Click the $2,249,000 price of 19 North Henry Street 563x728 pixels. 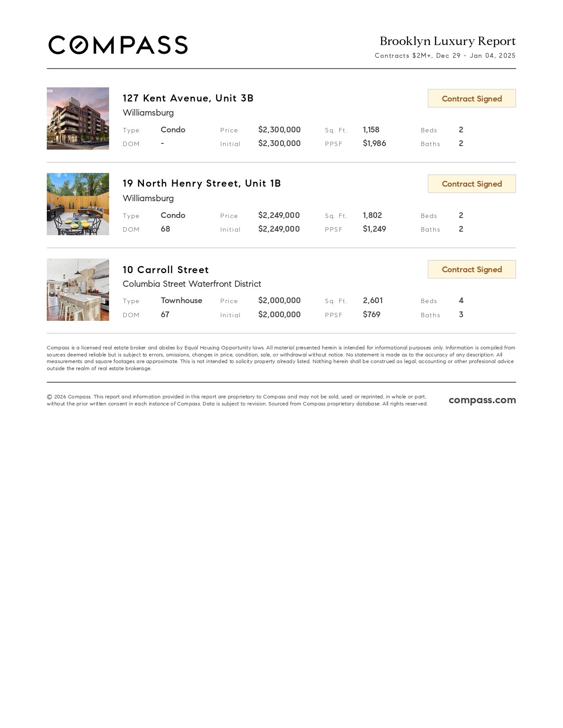[279, 215]
